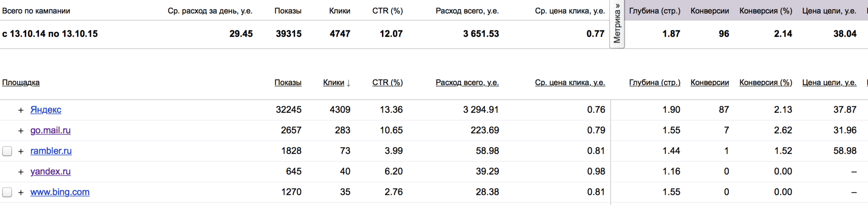Sort by Расход всего, у.е. header
This screenshot has height=205, width=868.
(467, 82)
